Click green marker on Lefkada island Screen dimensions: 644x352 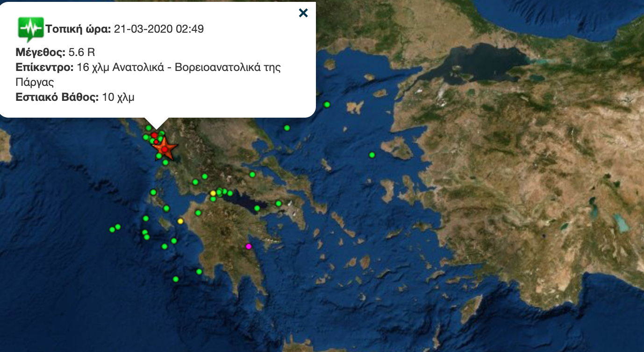153,192
